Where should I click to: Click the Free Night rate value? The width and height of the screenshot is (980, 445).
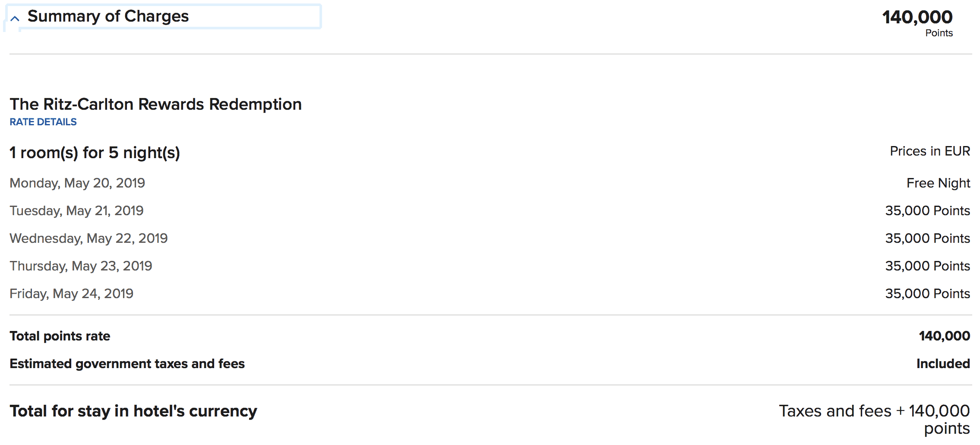point(938,183)
